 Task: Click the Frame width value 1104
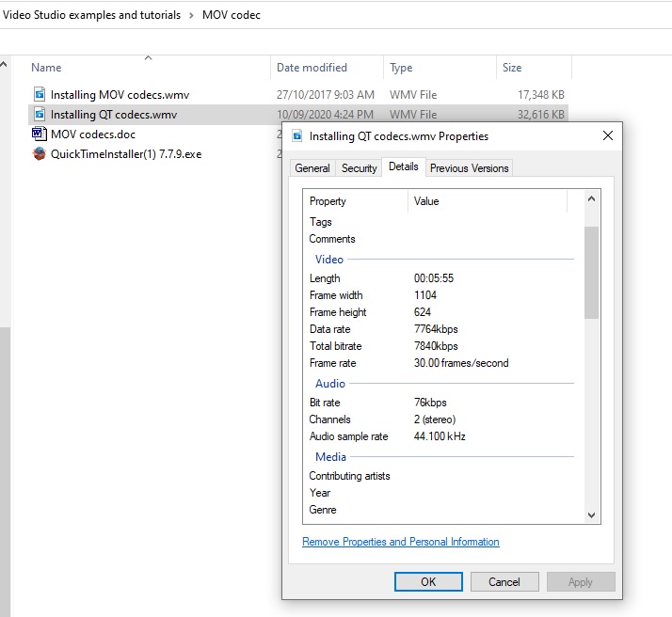(425, 295)
